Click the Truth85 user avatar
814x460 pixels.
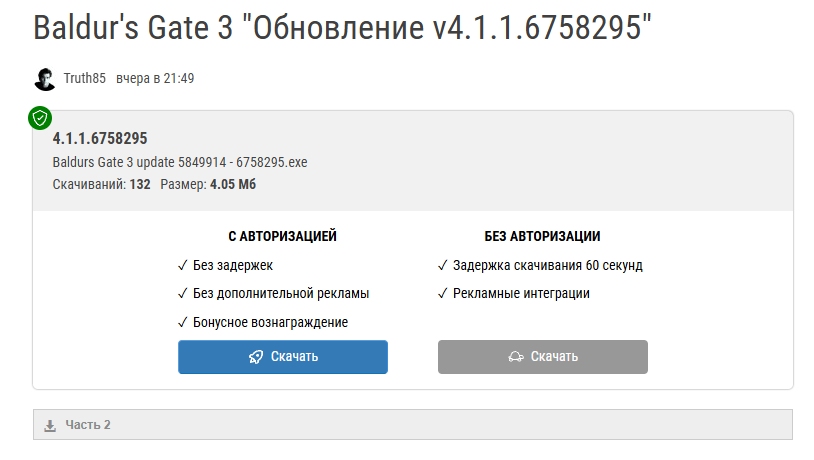coord(44,79)
